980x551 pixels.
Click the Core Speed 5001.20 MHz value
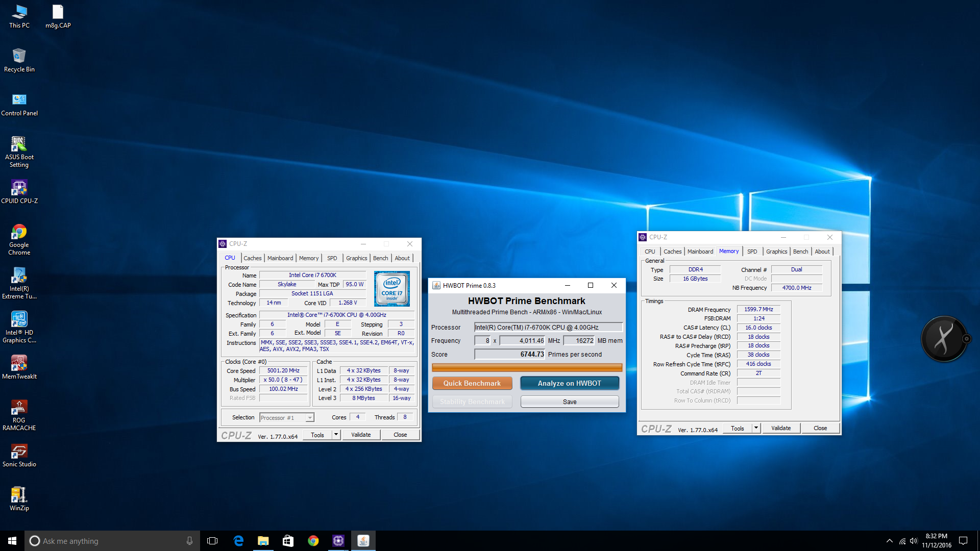click(x=283, y=371)
